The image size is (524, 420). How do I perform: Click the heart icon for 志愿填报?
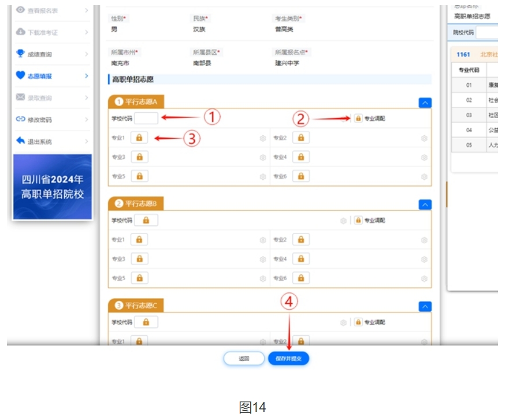21,76
